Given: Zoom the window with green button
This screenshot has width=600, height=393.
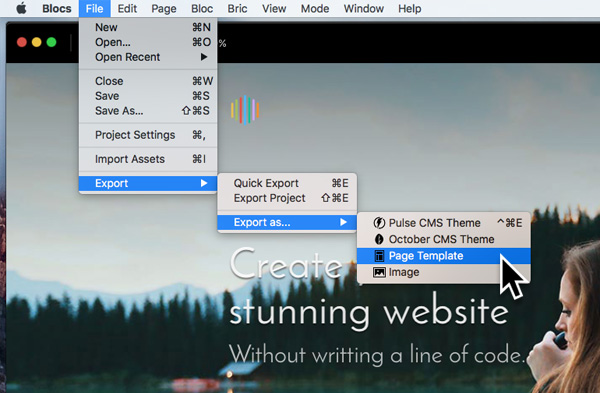Looking at the screenshot, I should point(51,42).
